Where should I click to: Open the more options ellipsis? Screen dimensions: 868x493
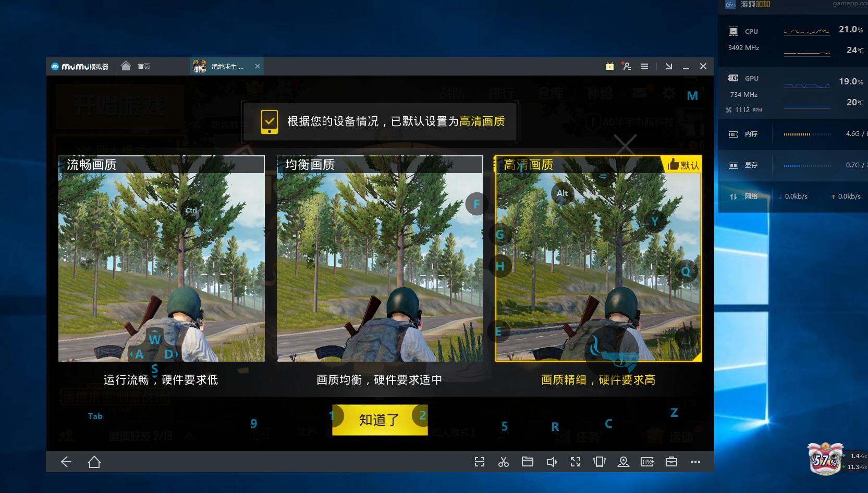point(695,462)
